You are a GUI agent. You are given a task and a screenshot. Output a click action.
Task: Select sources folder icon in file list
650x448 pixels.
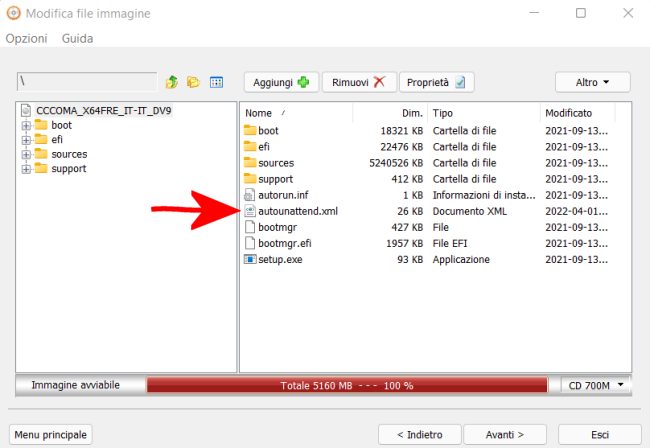(x=250, y=162)
